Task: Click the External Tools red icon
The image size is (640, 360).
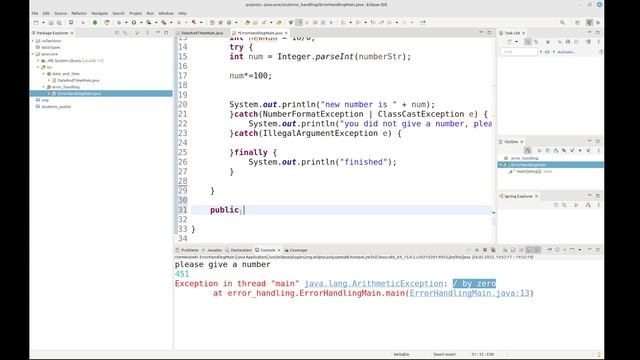Action: [194, 23]
